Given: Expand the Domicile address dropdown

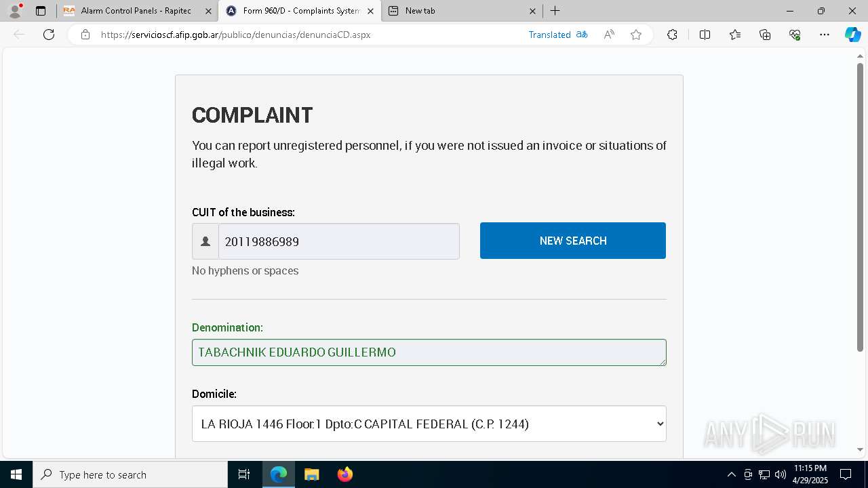Looking at the screenshot, I should pos(429,424).
